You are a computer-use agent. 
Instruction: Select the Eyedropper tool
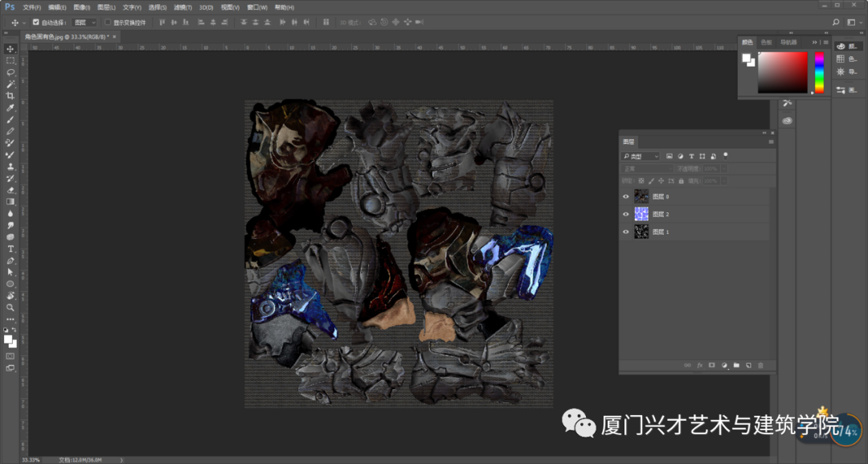[10, 108]
